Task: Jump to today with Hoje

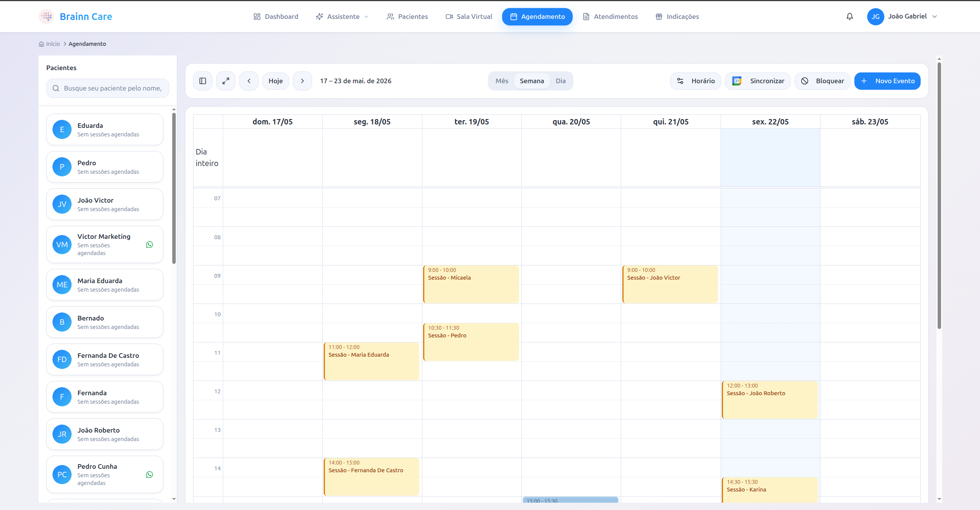Action: 276,81
